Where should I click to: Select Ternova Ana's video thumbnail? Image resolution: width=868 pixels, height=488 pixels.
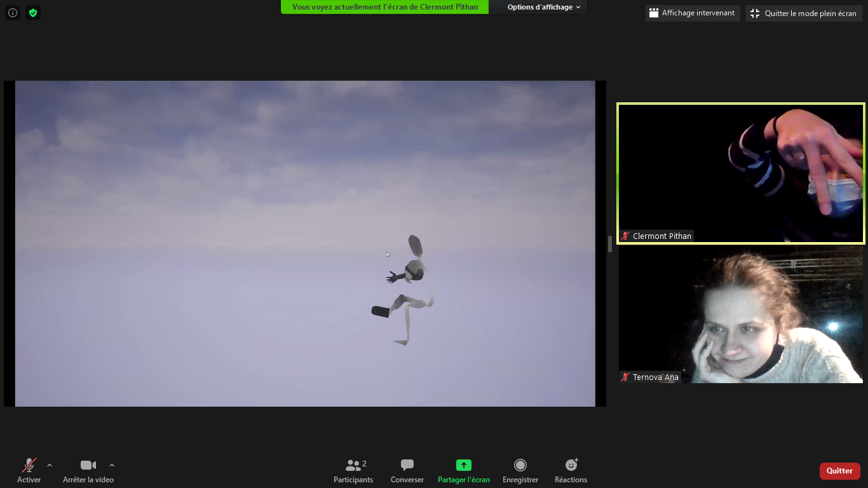(x=741, y=315)
